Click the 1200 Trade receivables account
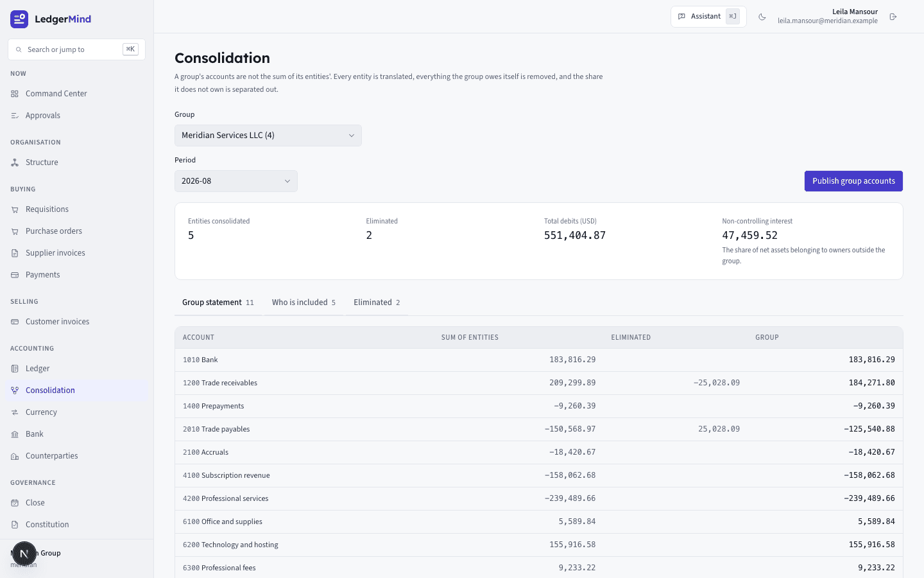Screen dimensions: 924x578 pyautogui.click(x=220, y=383)
